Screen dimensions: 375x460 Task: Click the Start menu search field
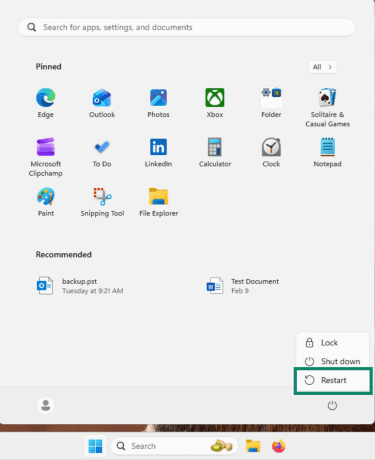pos(187,27)
